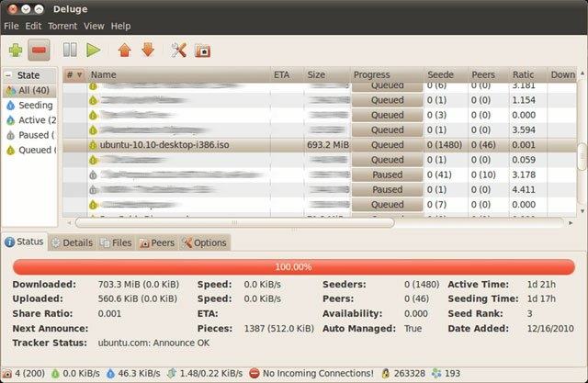
Task: Open Preferences with the tools icon
Action: [x=179, y=50]
